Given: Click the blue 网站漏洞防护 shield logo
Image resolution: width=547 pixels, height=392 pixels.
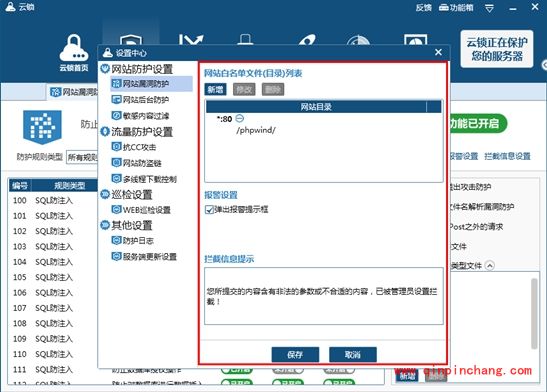Looking at the screenshot, I should [42, 127].
